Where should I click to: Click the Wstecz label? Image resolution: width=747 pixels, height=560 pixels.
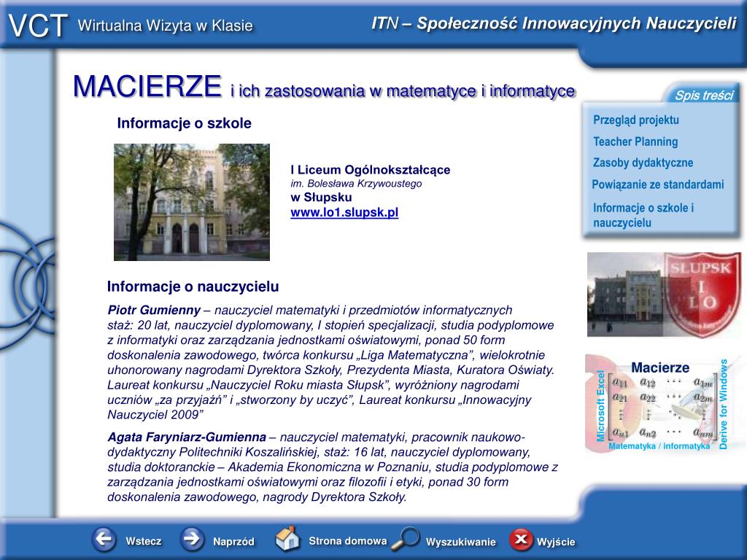tap(144, 542)
